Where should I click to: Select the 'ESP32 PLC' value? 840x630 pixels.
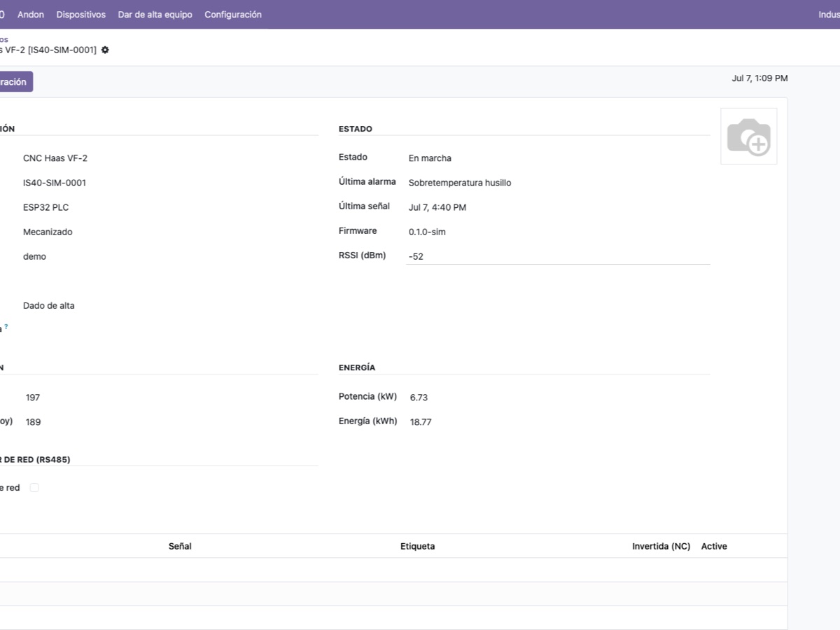coord(46,207)
